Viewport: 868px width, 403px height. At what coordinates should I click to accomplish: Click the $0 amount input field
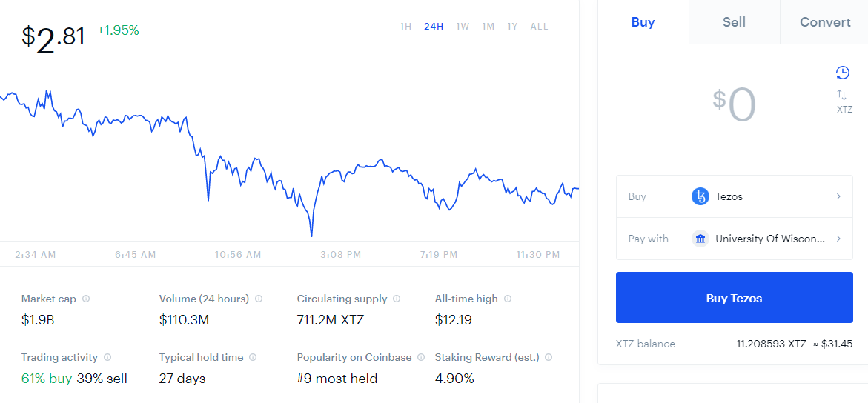click(734, 106)
